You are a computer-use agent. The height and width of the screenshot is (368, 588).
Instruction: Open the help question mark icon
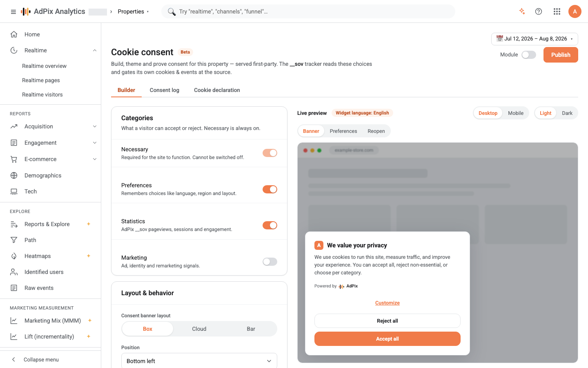539,11
